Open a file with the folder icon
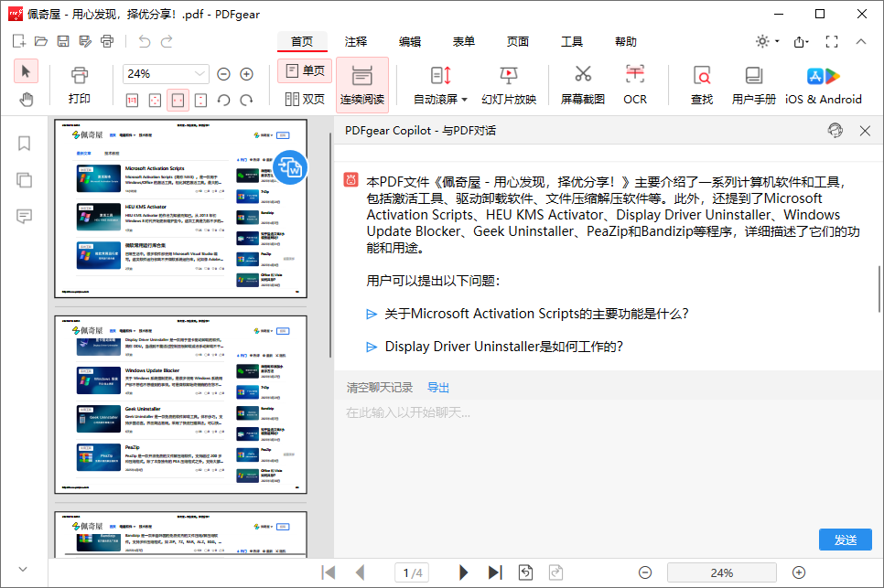Image resolution: width=884 pixels, height=588 pixels. point(40,41)
